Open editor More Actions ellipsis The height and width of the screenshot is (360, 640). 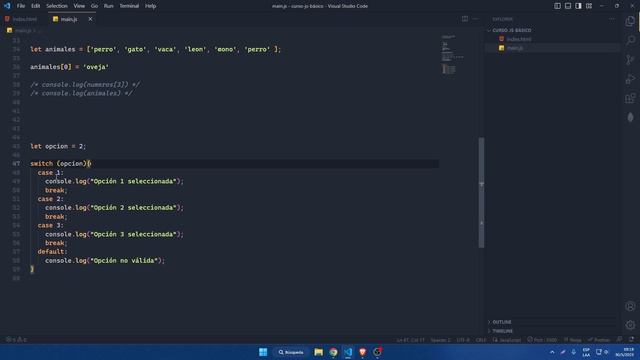475,19
